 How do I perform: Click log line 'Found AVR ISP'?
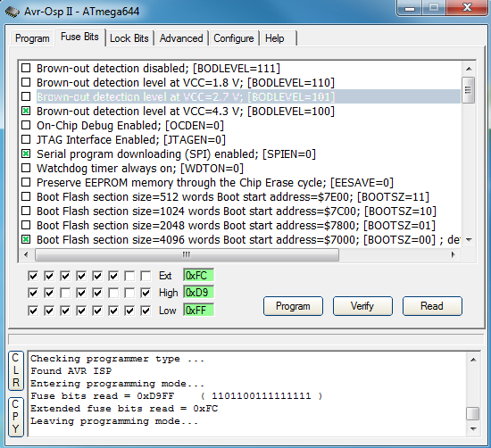pos(71,371)
